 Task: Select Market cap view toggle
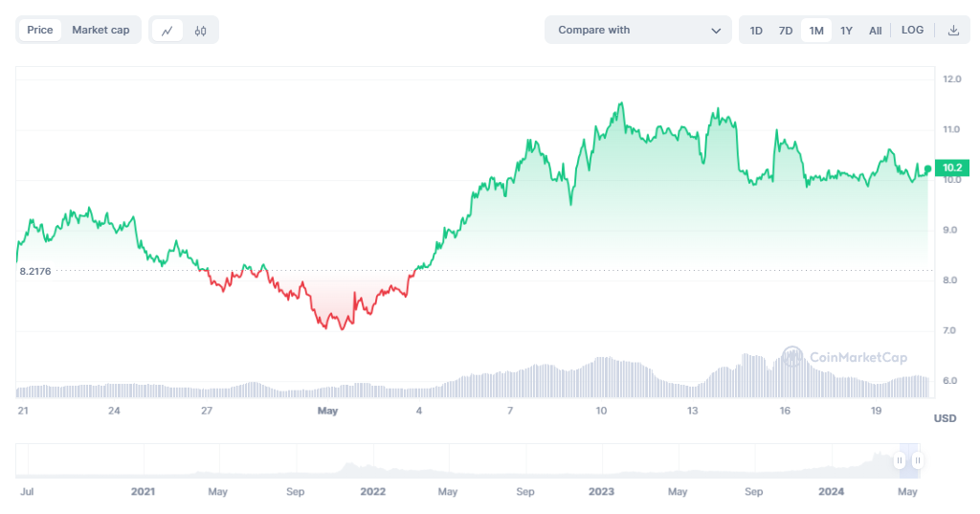[x=100, y=31]
